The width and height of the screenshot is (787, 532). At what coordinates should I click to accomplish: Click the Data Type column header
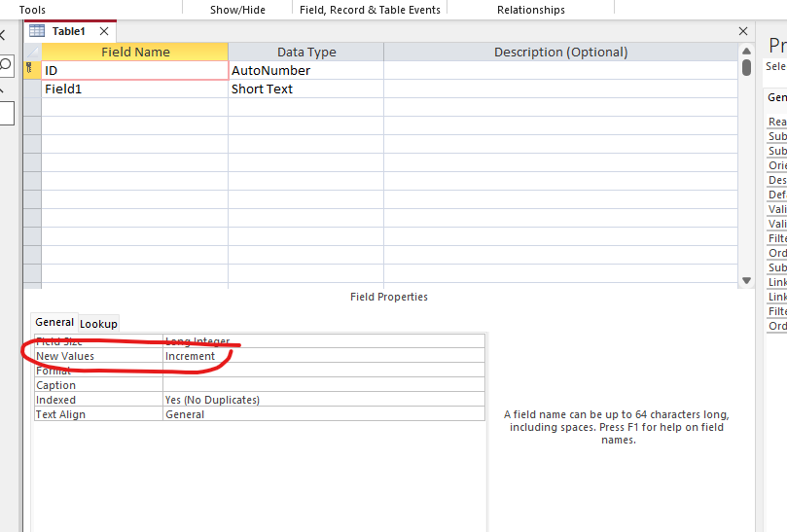pos(305,52)
